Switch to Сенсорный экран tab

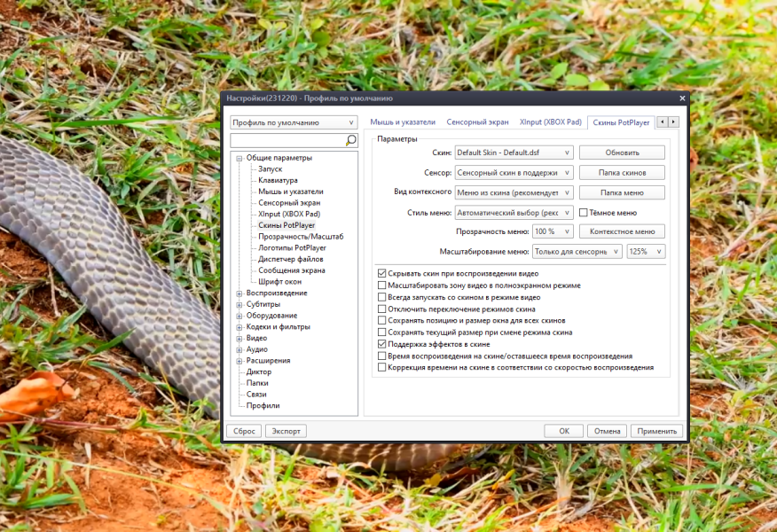click(x=477, y=121)
